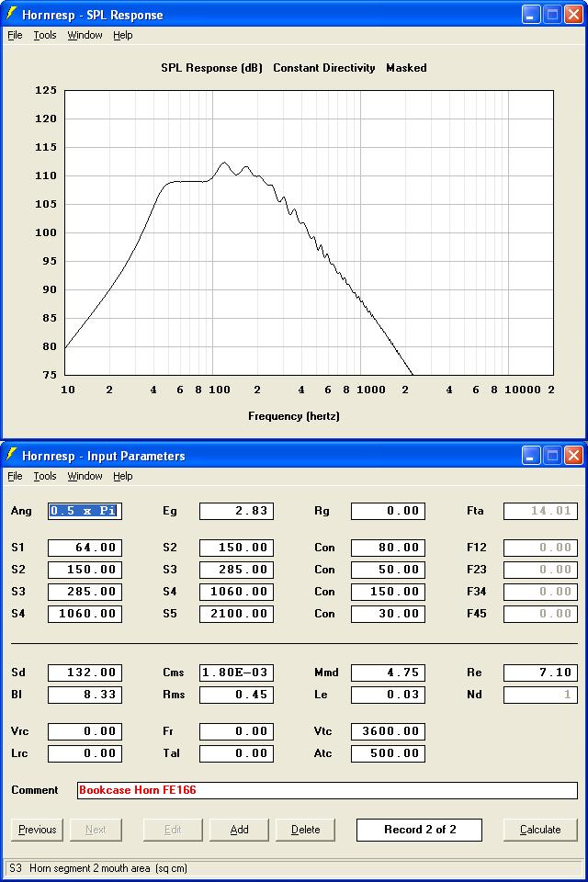
Task: Click the Hornresp icon in Input Parameters title bar
Action: [11, 455]
